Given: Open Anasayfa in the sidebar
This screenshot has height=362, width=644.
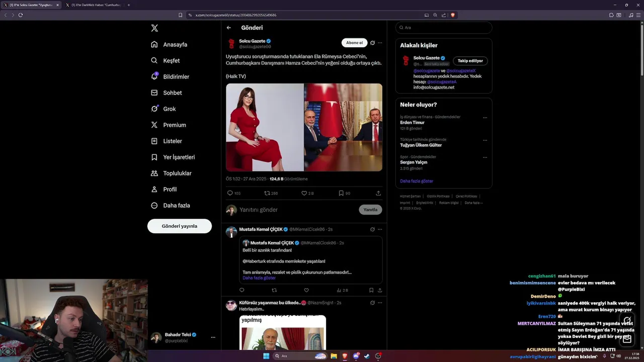Looking at the screenshot, I should click(169, 44).
